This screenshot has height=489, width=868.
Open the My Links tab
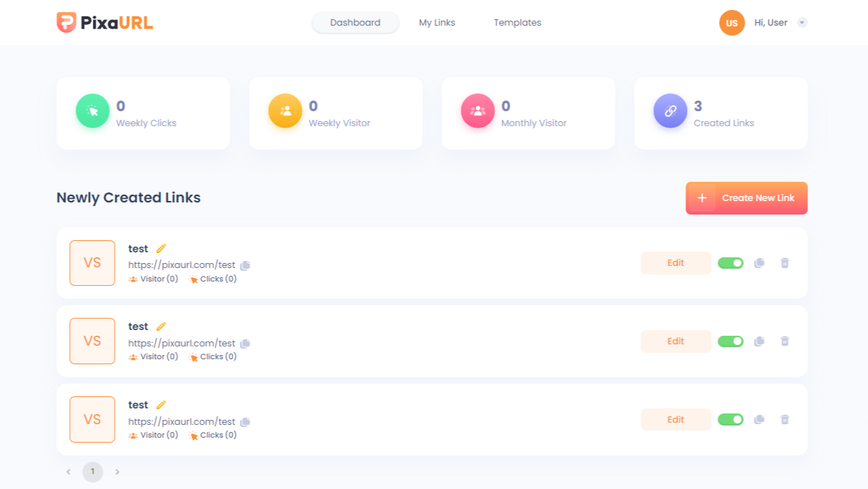pyautogui.click(x=436, y=23)
